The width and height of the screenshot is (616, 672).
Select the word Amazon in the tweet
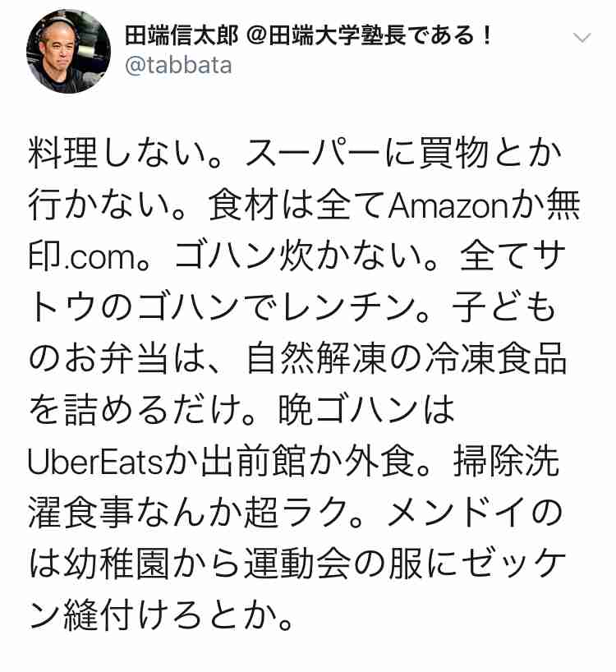(448, 205)
